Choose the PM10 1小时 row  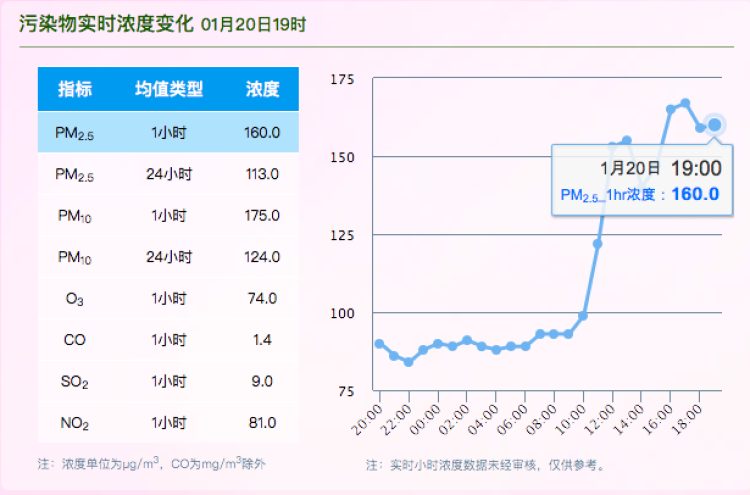click(168, 215)
